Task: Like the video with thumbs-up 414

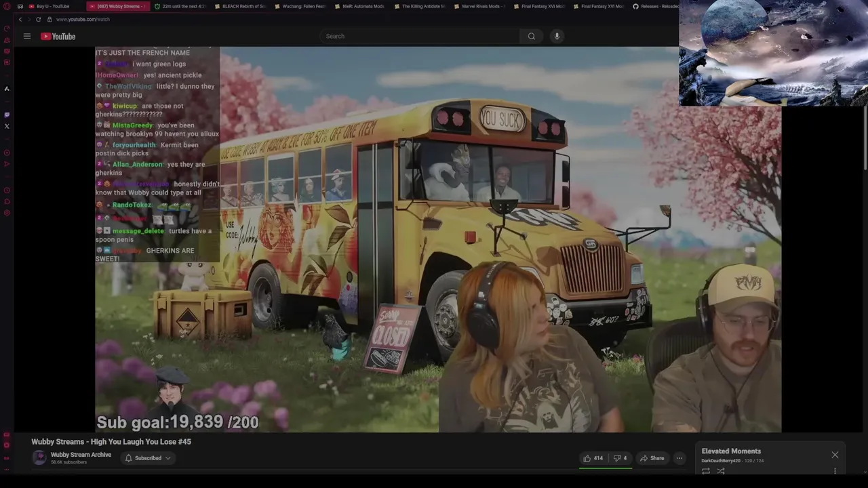Action: click(x=593, y=458)
